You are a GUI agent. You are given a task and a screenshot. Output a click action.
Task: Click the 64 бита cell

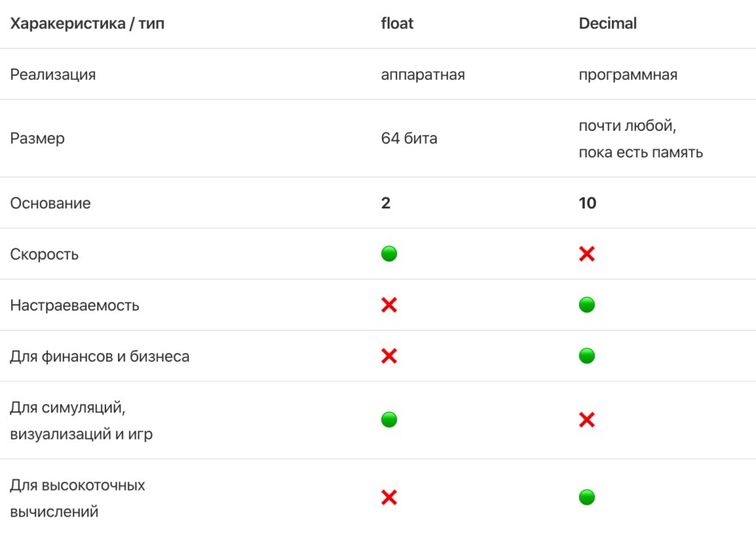pyautogui.click(x=409, y=138)
